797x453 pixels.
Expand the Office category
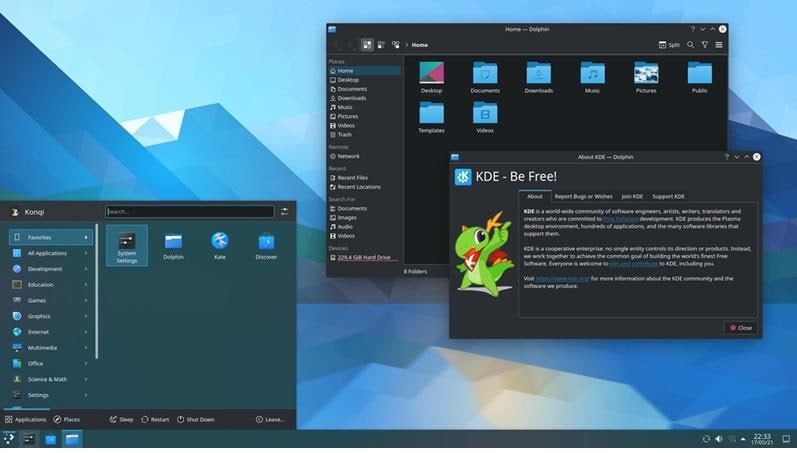(x=50, y=363)
